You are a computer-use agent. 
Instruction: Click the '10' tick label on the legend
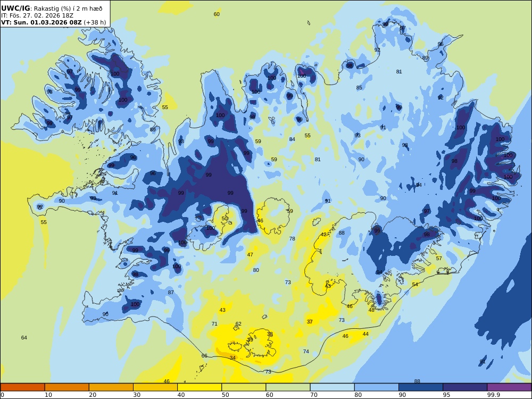click(48, 395)
